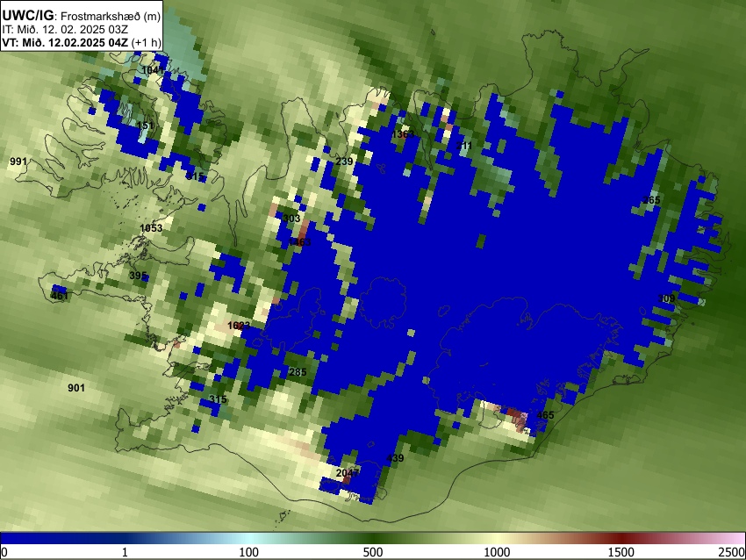Image resolution: width=746 pixels, height=560 pixels.
Task: Pick the 211 station value
Action: pos(464,146)
